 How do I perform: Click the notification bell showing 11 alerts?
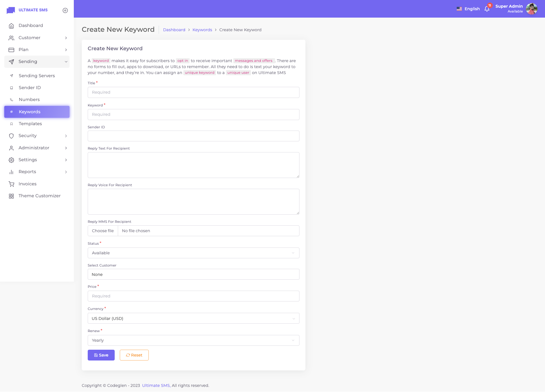(x=487, y=9)
